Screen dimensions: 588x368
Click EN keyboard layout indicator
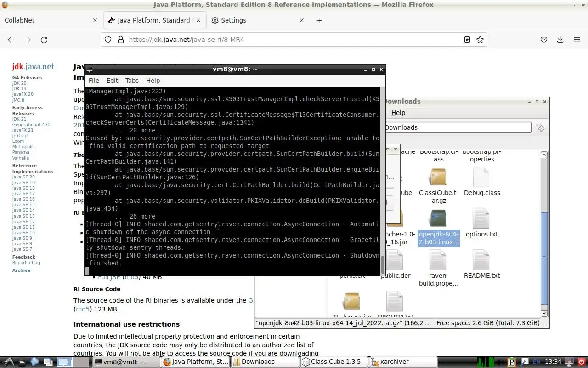click(536, 362)
